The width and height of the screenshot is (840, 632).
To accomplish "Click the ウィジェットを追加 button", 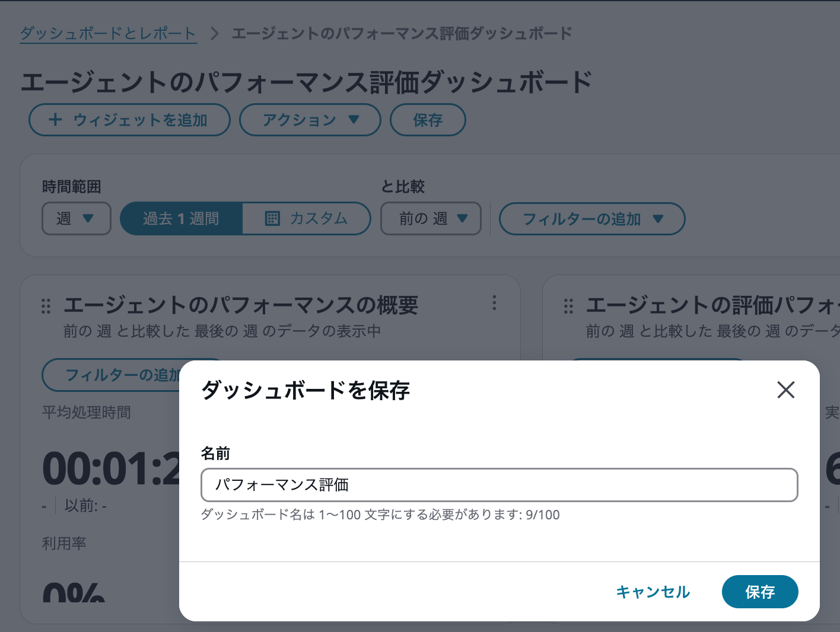I will tap(129, 120).
